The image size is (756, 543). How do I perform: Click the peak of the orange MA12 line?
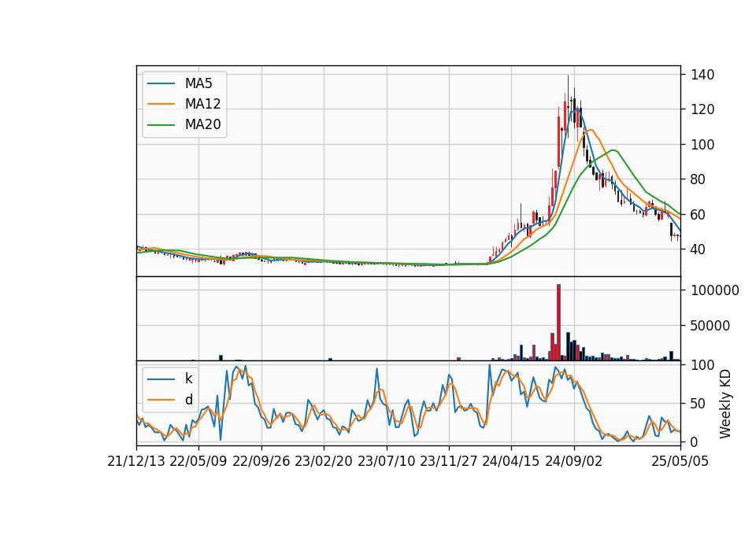(591, 130)
